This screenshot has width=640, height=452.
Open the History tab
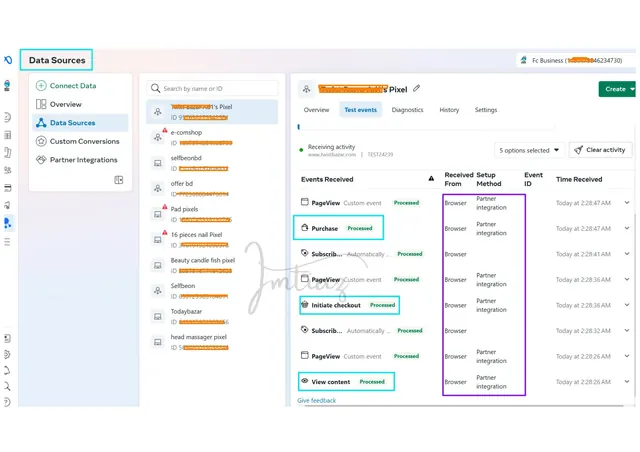point(449,110)
